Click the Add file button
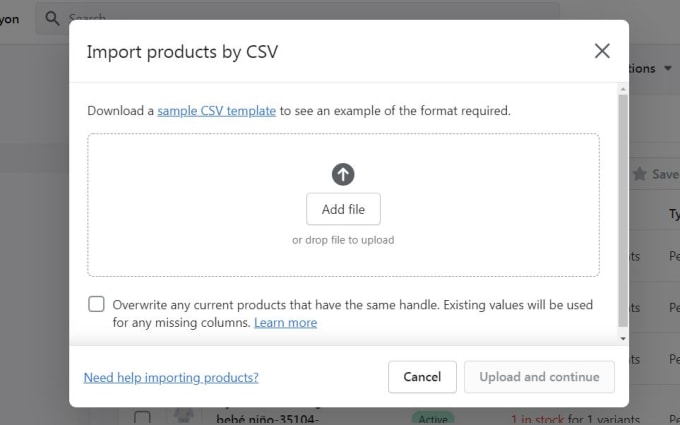 click(x=343, y=209)
